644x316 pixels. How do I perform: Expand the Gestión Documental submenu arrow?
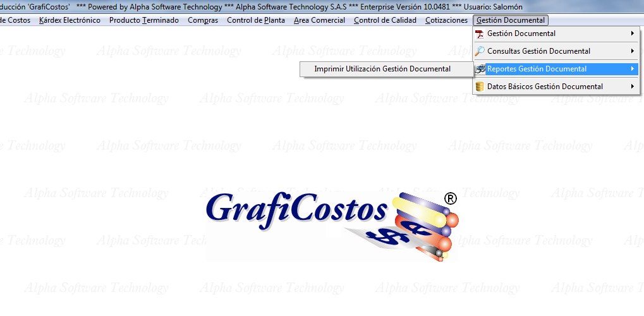coord(632,33)
